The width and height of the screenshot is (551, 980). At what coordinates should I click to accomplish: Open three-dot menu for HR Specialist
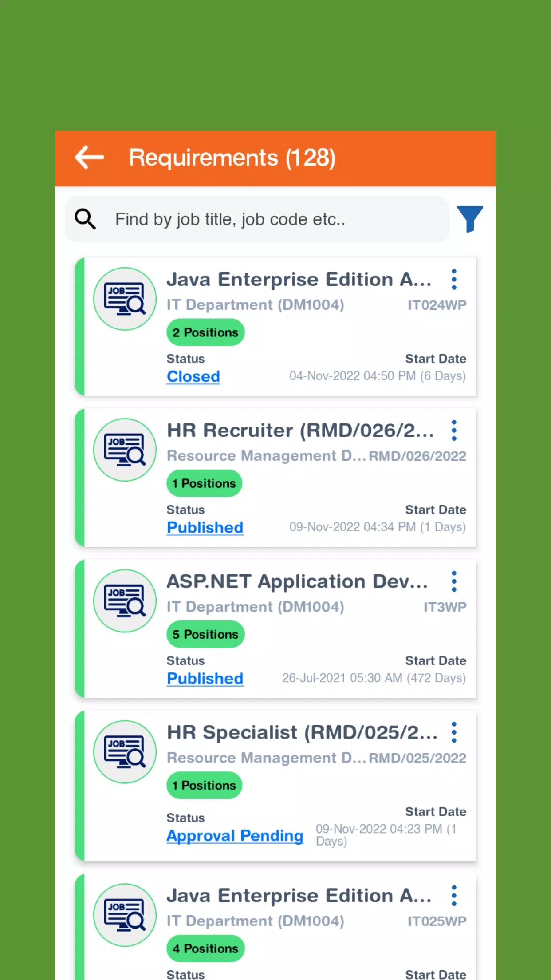pyautogui.click(x=454, y=732)
